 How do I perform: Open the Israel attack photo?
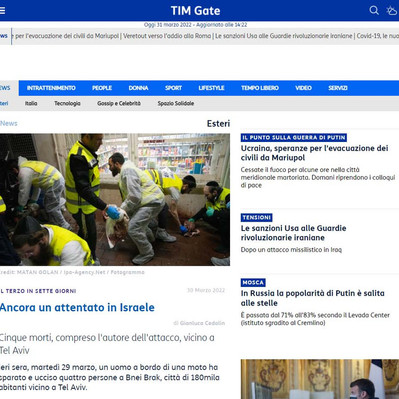click(115, 200)
